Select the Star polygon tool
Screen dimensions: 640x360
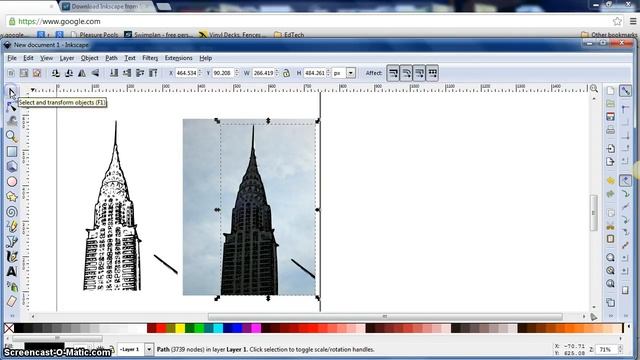coord(11,197)
